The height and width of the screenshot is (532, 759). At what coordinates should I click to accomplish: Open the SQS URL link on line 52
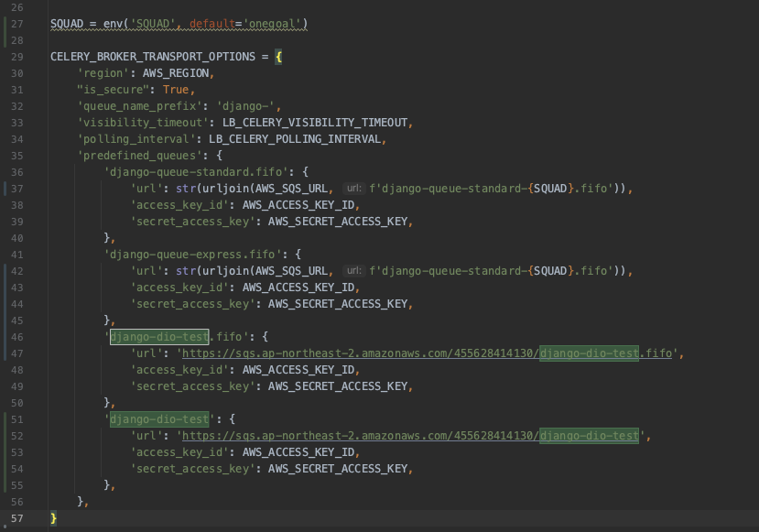tap(410, 436)
